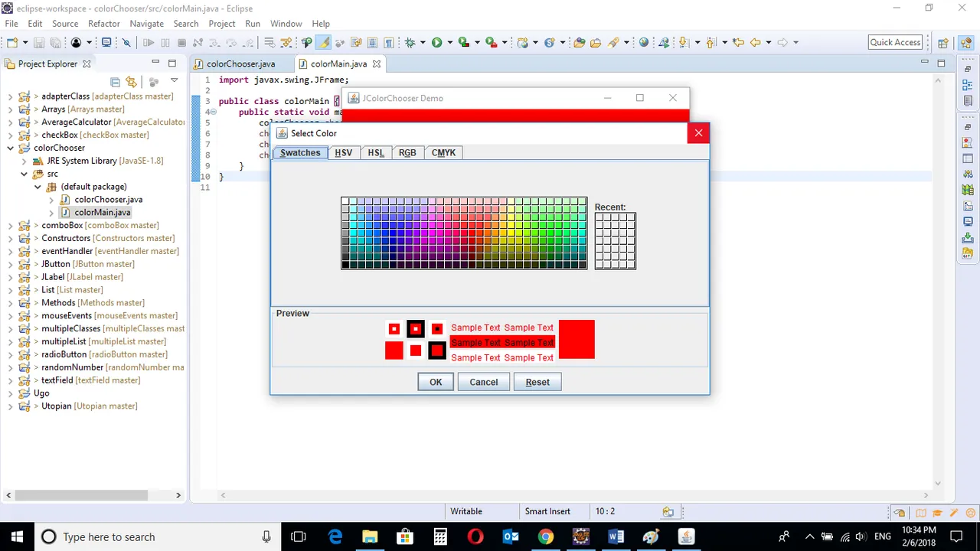Screen dimensions: 980x551
Task: Click the color swatch grid palette
Action: pos(464,233)
